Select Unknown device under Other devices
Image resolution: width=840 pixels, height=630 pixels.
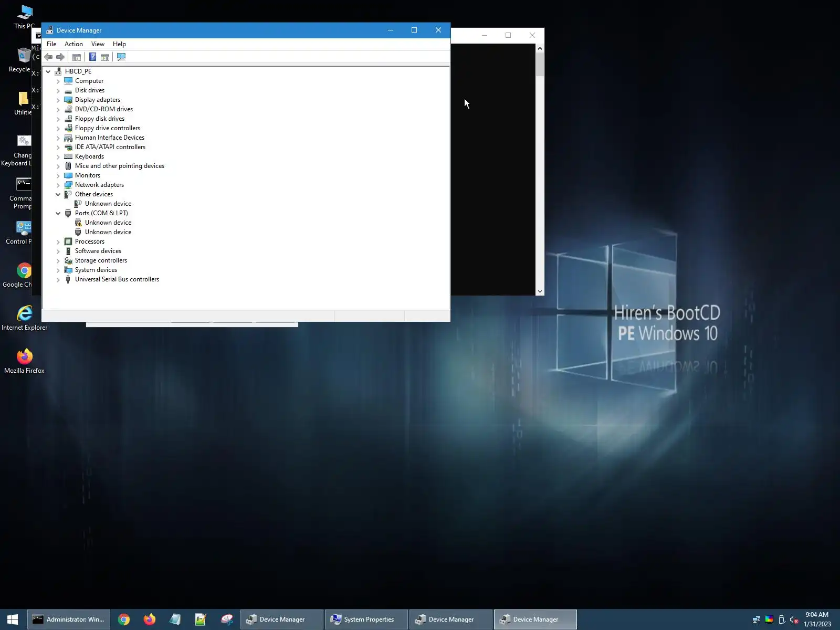(108, 204)
